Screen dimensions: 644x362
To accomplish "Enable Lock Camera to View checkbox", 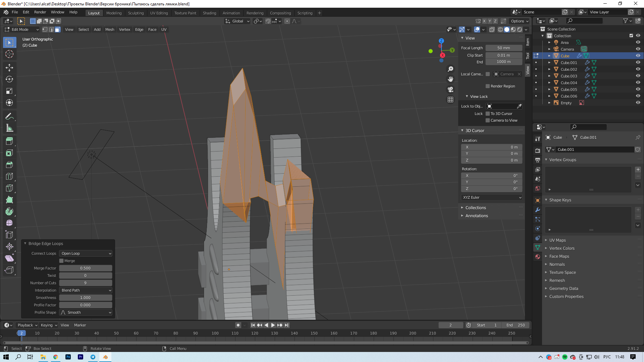I will 488,120.
